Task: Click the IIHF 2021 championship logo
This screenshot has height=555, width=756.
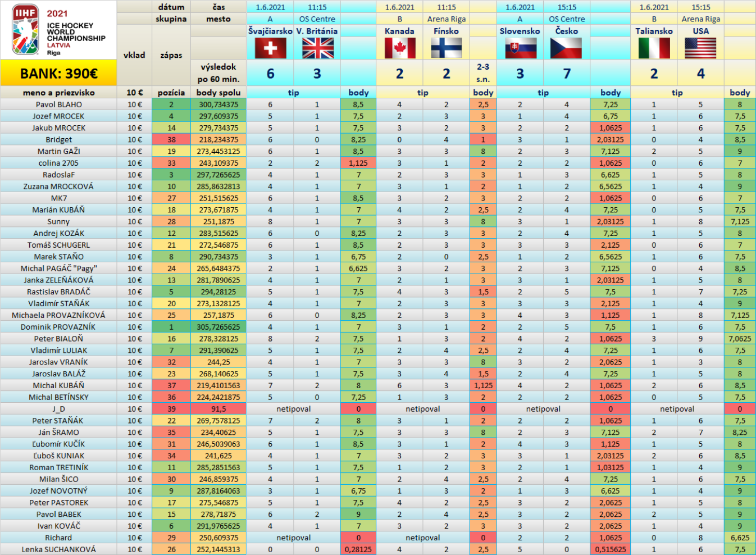Action: coord(58,30)
